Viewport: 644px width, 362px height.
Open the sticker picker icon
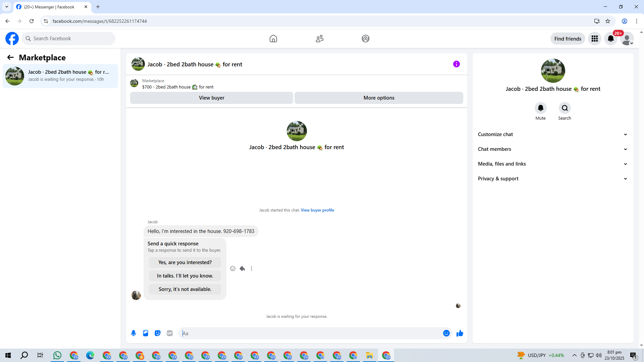[x=158, y=333]
